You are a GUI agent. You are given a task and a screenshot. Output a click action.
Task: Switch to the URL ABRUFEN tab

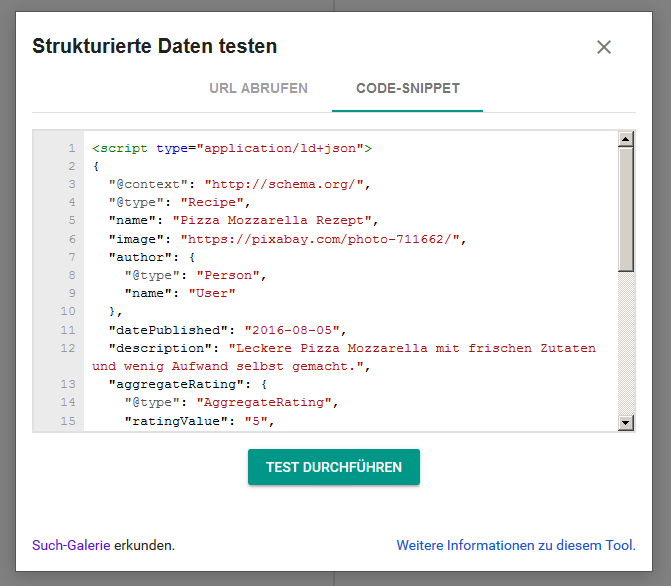(258, 88)
